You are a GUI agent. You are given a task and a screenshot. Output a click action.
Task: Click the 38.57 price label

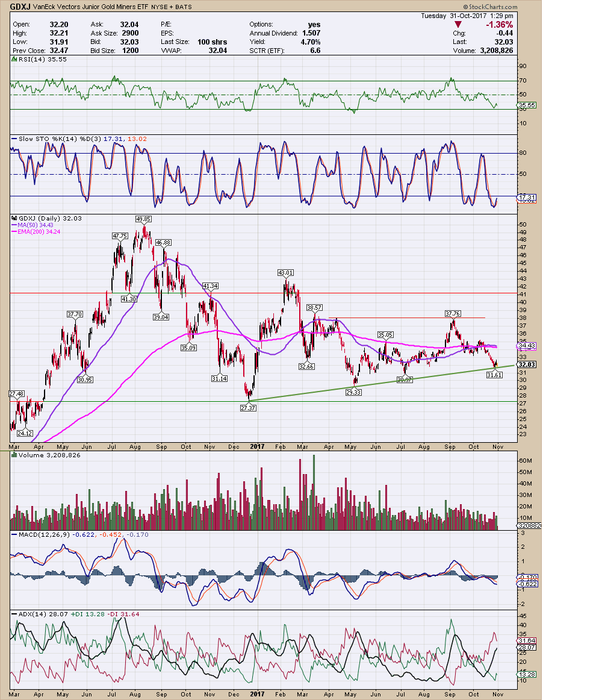click(x=314, y=308)
